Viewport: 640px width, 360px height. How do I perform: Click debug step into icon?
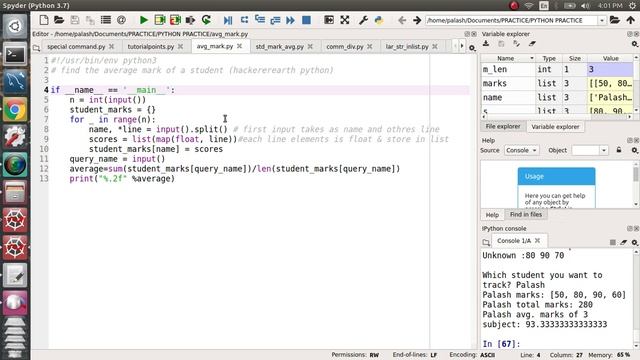260,20
